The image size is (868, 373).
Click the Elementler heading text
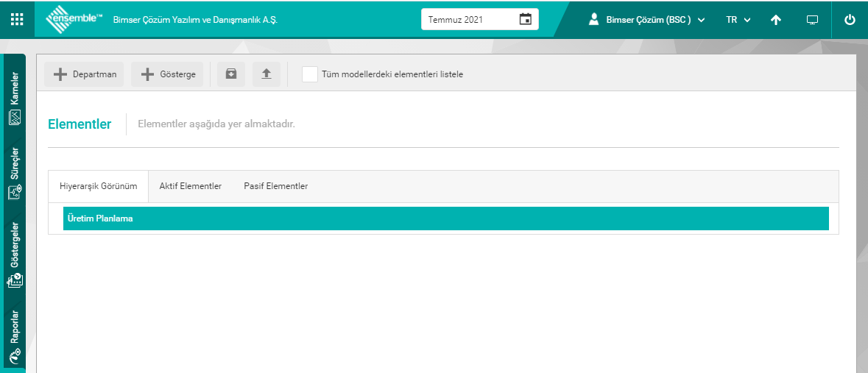80,124
